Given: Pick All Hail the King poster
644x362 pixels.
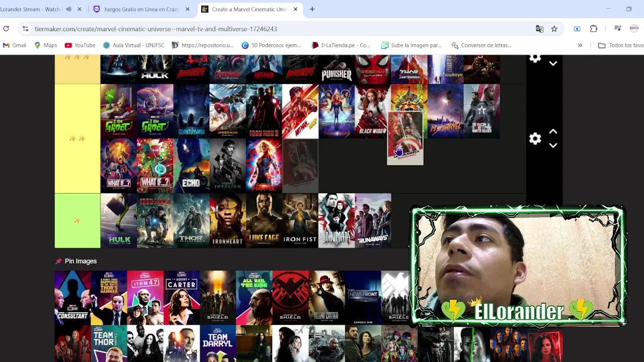Looking at the screenshot, I should click(x=254, y=298).
